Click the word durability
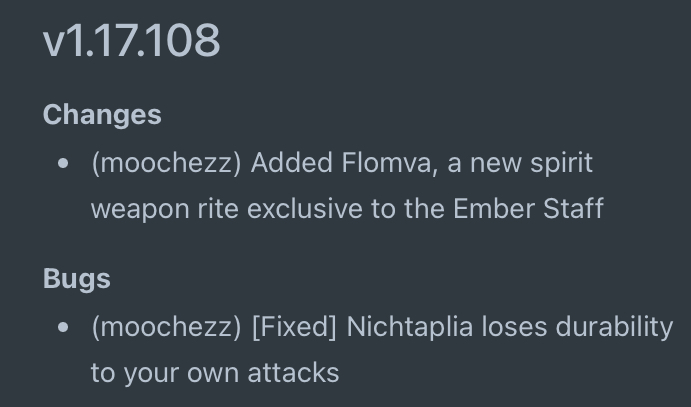 click(614, 328)
